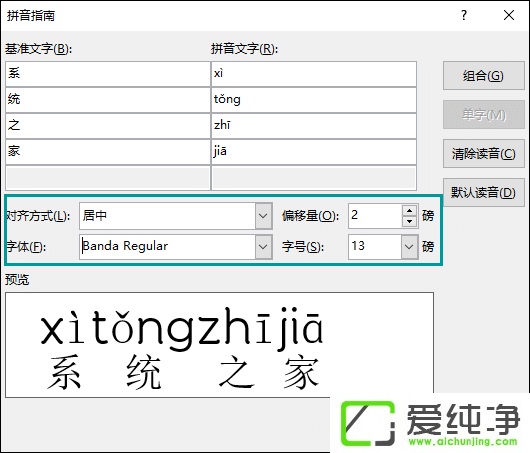Click the pinyin field containing tǒng

[x=314, y=100]
